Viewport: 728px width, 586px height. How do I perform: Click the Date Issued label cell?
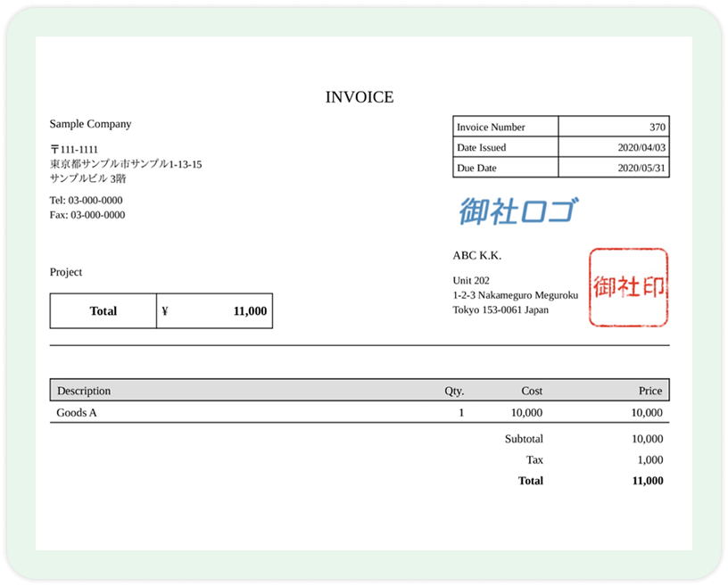pyautogui.click(x=506, y=147)
